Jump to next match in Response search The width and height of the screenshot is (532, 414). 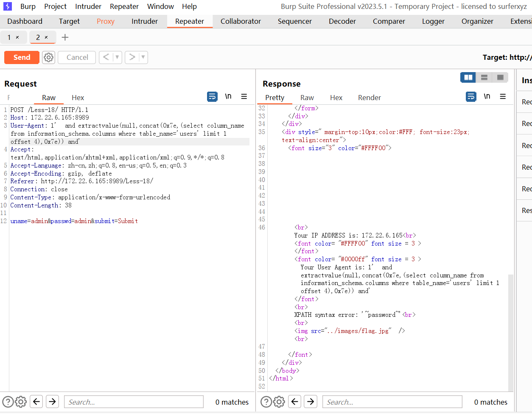coord(311,401)
